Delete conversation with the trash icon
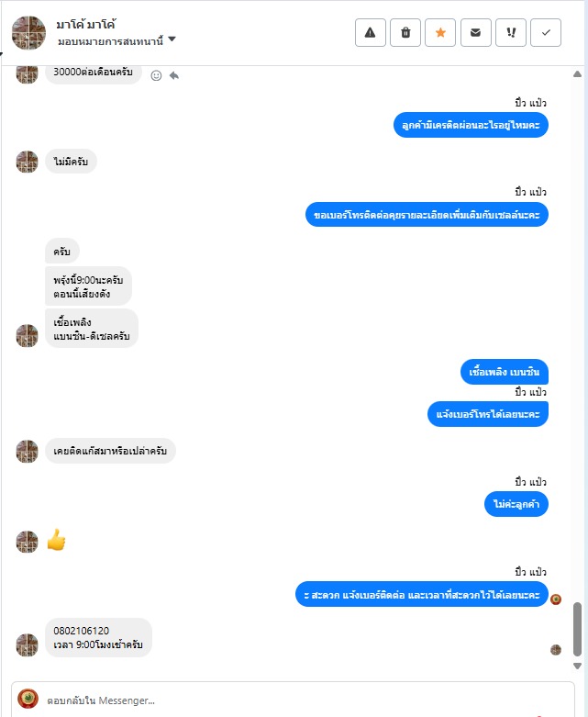This screenshot has height=717, width=588. [405, 32]
